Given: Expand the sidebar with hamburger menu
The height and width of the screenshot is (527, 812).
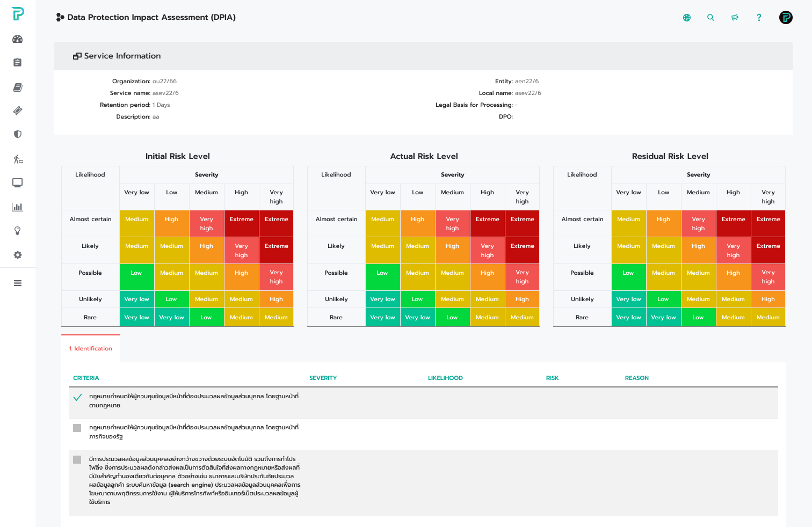Looking at the screenshot, I should (17, 283).
